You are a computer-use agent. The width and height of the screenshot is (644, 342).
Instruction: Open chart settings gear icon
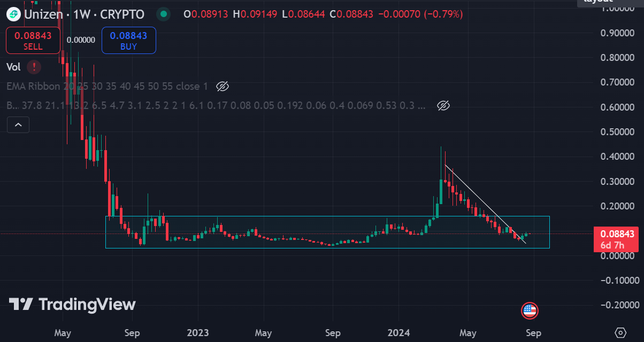tap(620, 333)
